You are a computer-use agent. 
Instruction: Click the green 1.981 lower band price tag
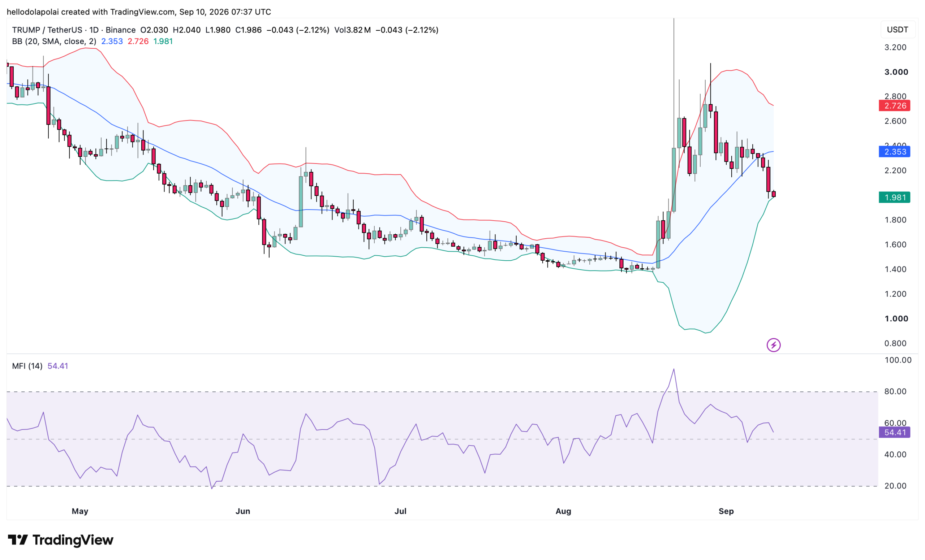pyautogui.click(x=895, y=197)
